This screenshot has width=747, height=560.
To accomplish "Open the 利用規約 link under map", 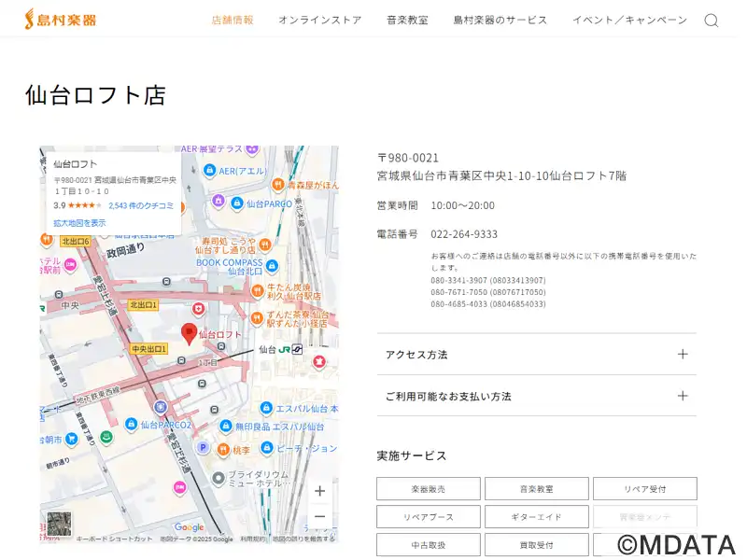I will click(x=252, y=539).
